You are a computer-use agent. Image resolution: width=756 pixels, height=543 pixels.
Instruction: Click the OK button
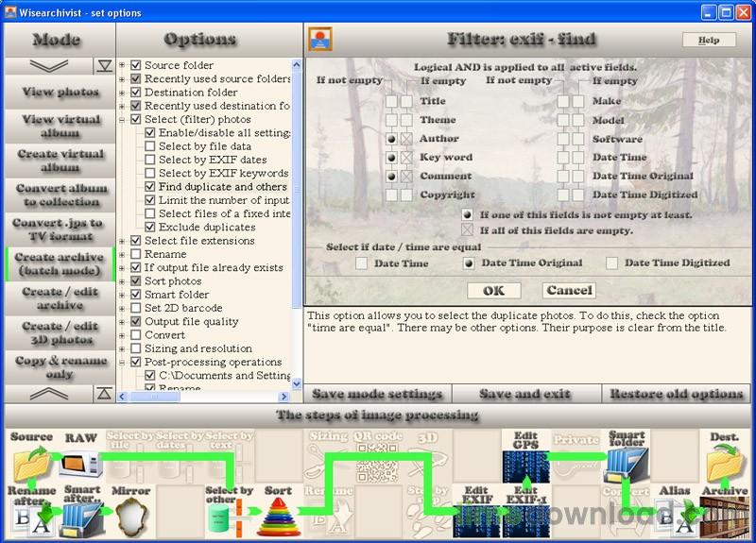coord(493,291)
